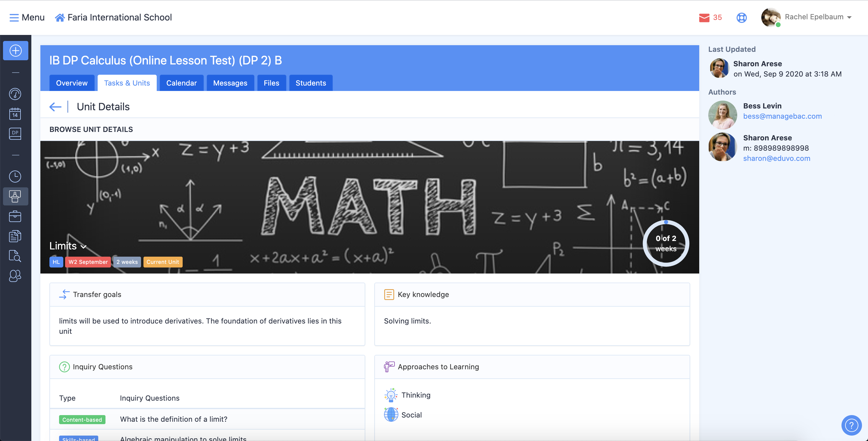Viewport: 868px width, 441px height.
Task: Go back using the left arrow
Action: [55, 107]
